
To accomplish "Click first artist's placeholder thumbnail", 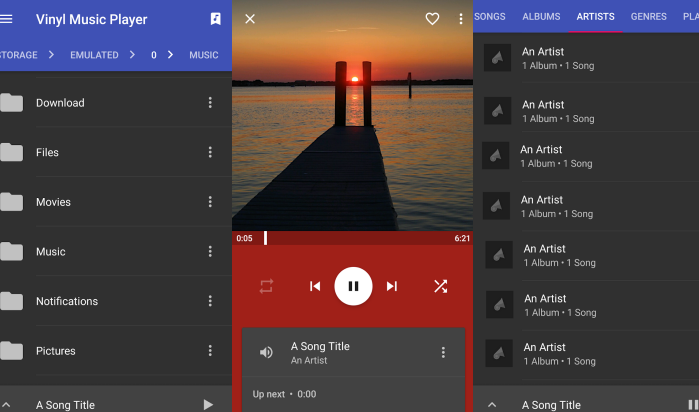I will coord(498,58).
